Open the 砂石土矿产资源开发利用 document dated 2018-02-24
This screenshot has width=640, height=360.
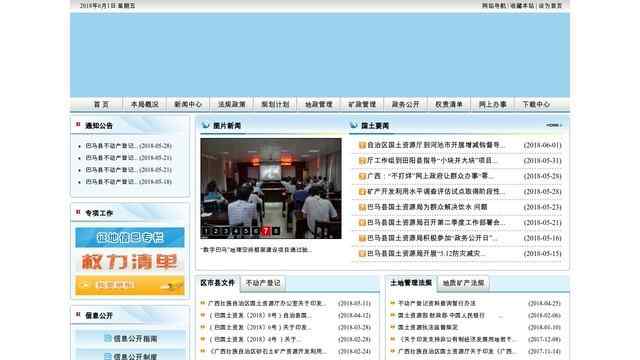268,351
